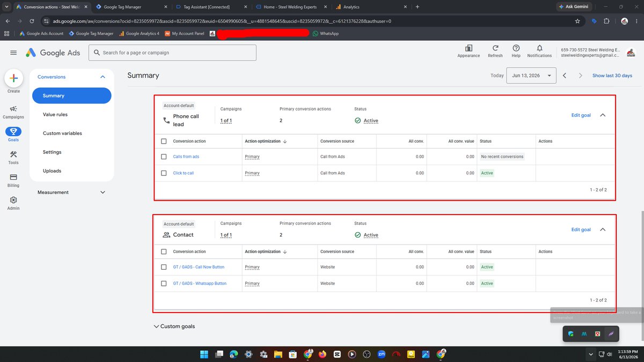Viewport: 644px width, 362px height.
Task: Expand the Measurement section
Action: (x=103, y=192)
